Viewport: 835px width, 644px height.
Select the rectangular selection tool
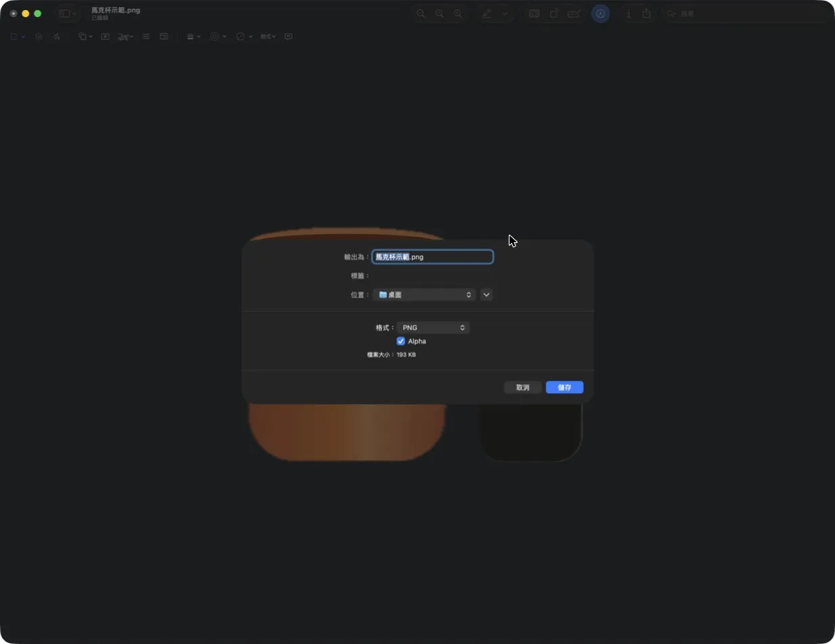(x=14, y=37)
